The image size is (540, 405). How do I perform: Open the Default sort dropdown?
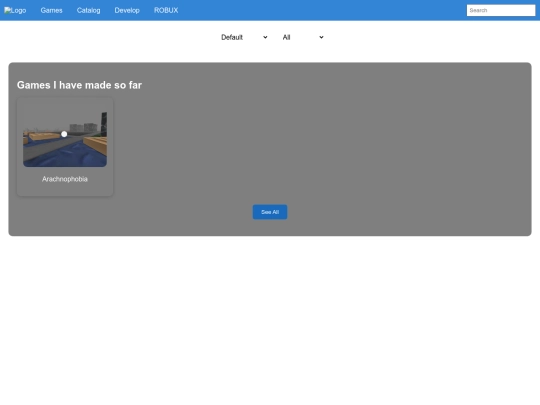244,37
